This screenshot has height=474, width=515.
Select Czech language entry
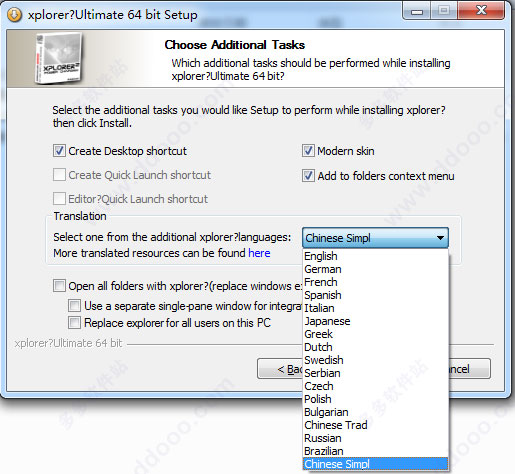coord(375,386)
